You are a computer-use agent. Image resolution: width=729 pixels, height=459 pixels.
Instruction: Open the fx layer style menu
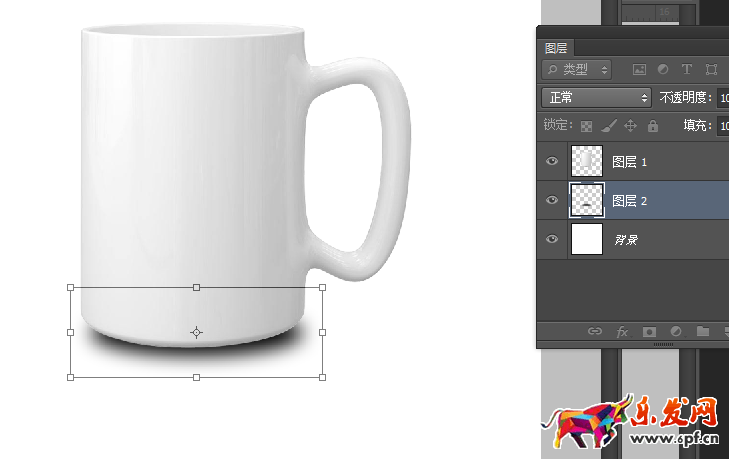(622, 331)
